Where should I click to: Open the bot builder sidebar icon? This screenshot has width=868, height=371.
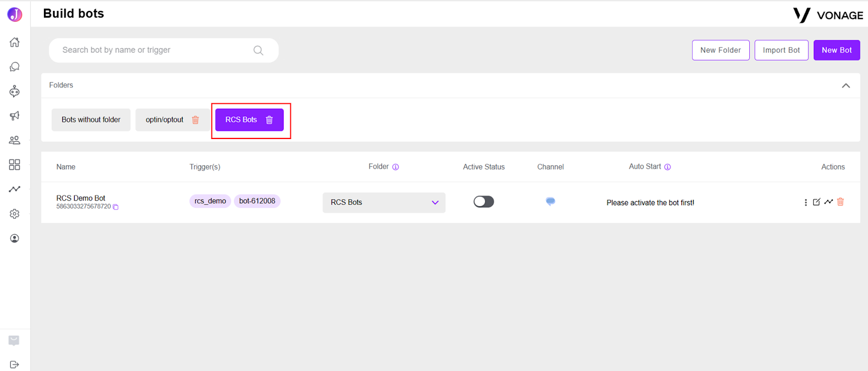point(15,91)
